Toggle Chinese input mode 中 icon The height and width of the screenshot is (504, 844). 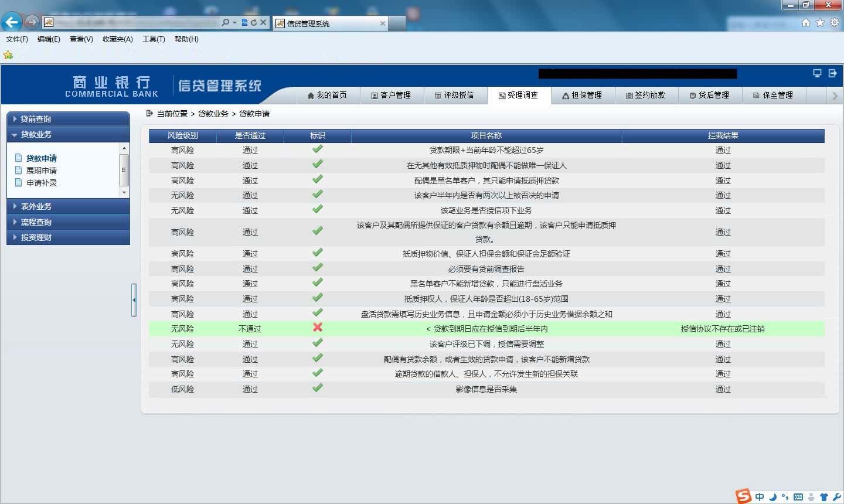760,497
